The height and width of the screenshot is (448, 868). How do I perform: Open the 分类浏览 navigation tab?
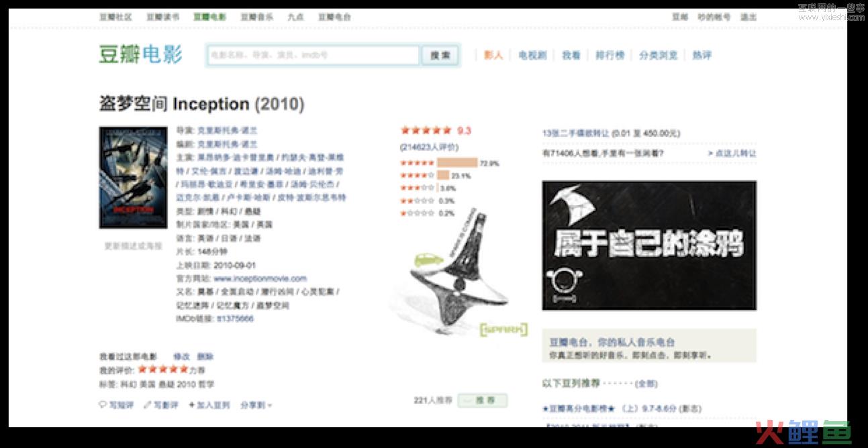659,55
